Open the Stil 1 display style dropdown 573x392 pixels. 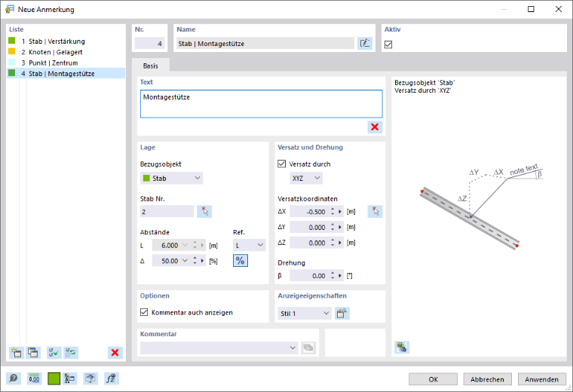pyautogui.click(x=304, y=314)
